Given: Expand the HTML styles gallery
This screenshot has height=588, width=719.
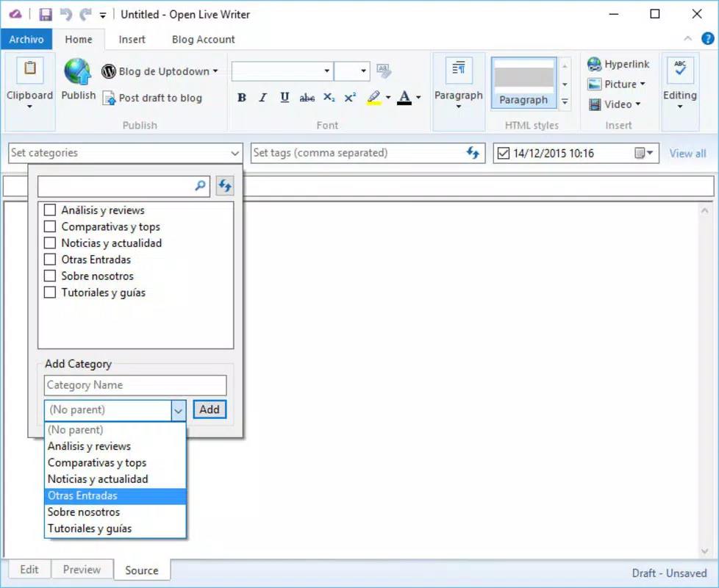Looking at the screenshot, I should tap(565, 101).
